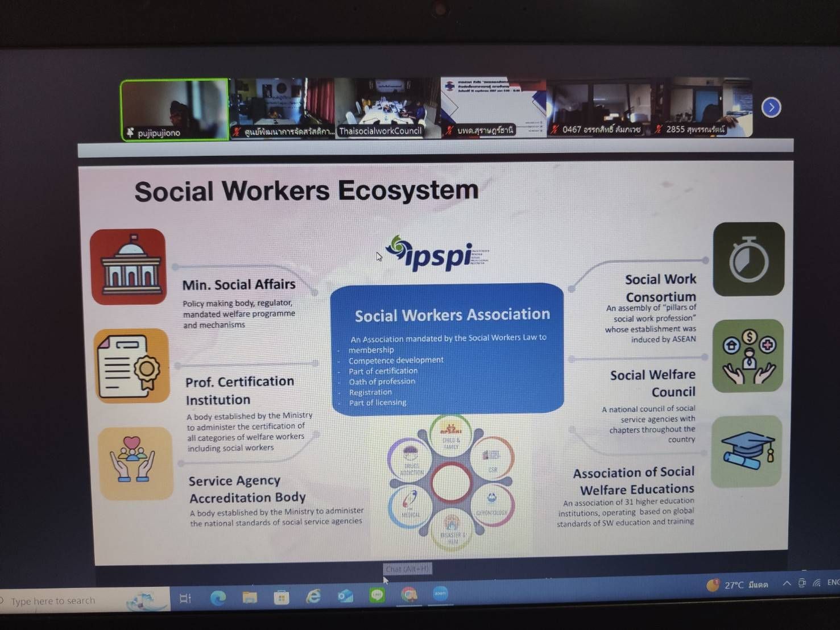
Task: Open the Wi-Fi network status icon
Action: pos(817,583)
